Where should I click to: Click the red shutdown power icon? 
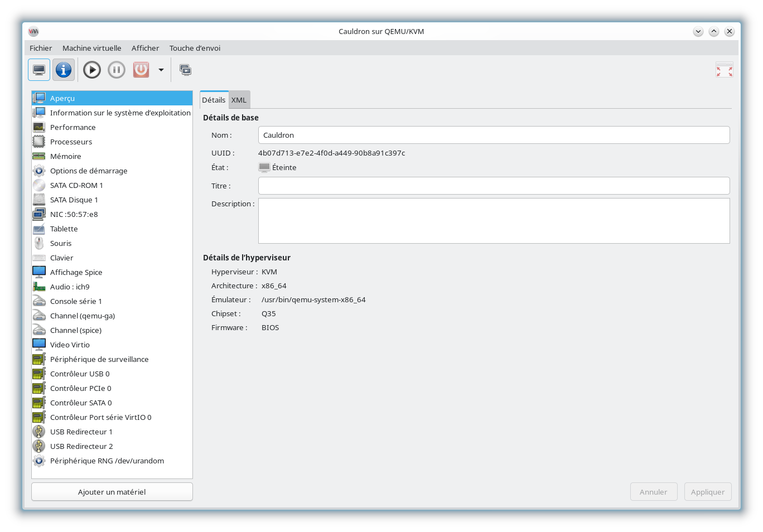tap(141, 70)
